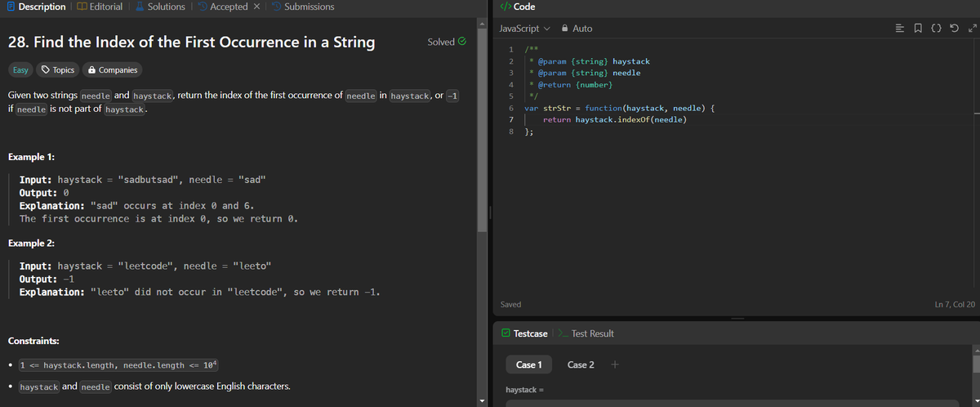Expand the code editor to fullscreen
The height and width of the screenshot is (407, 980).
click(x=972, y=29)
